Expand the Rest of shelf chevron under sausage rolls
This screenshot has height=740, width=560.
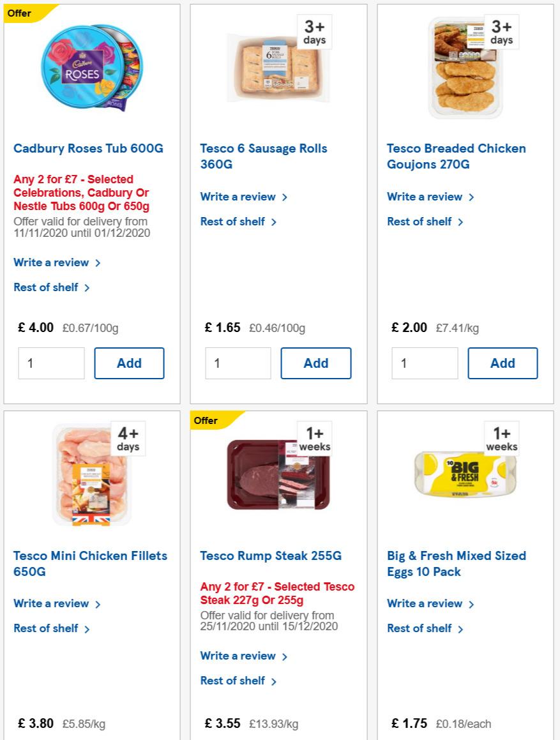[274, 222]
